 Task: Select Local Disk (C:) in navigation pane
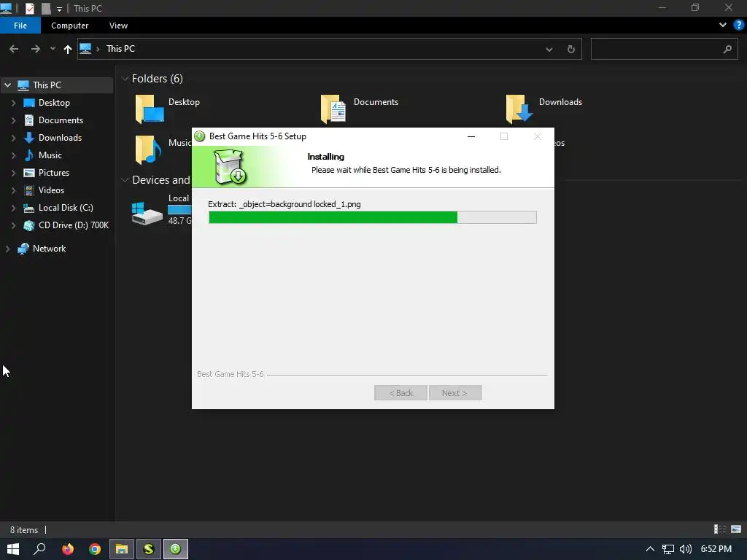(x=66, y=208)
